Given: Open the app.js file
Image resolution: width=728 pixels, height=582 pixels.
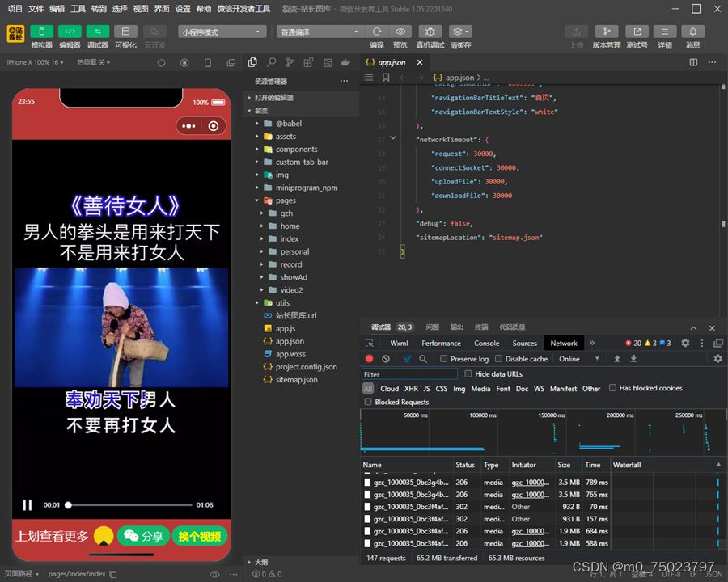Looking at the screenshot, I should click(x=286, y=328).
